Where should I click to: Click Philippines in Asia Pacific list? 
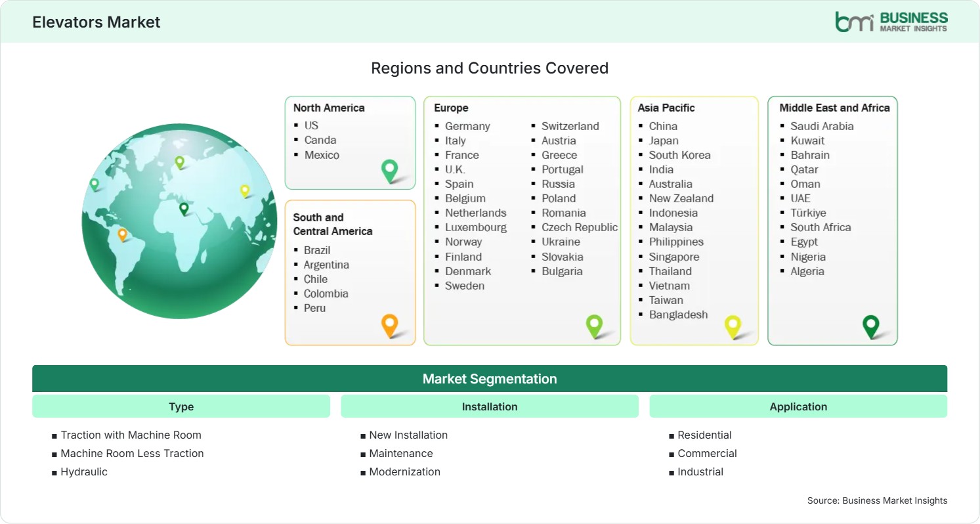676,242
